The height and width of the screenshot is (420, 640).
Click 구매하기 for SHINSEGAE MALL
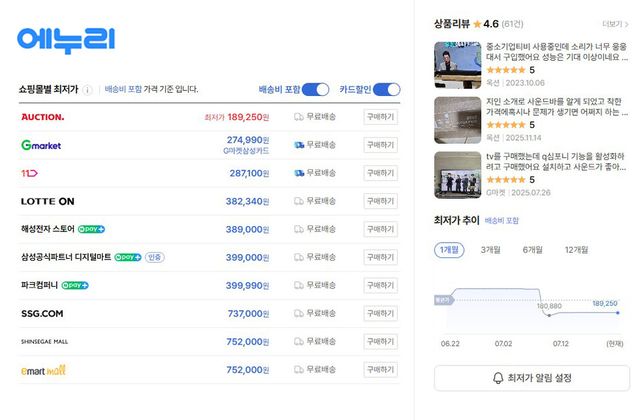(x=380, y=342)
